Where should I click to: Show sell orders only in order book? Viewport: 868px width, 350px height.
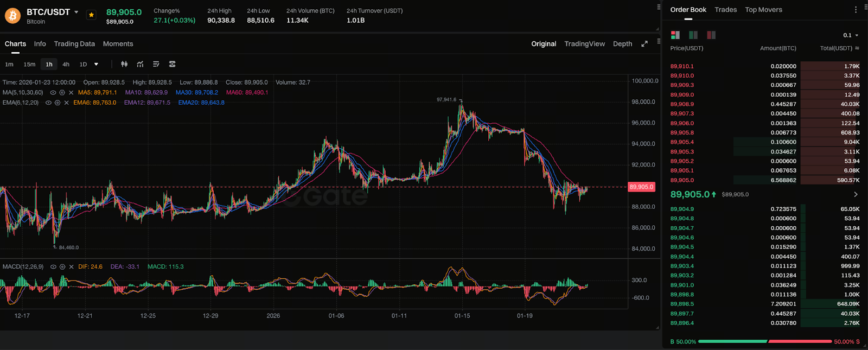pyautogui.click(x=711, y=35)
